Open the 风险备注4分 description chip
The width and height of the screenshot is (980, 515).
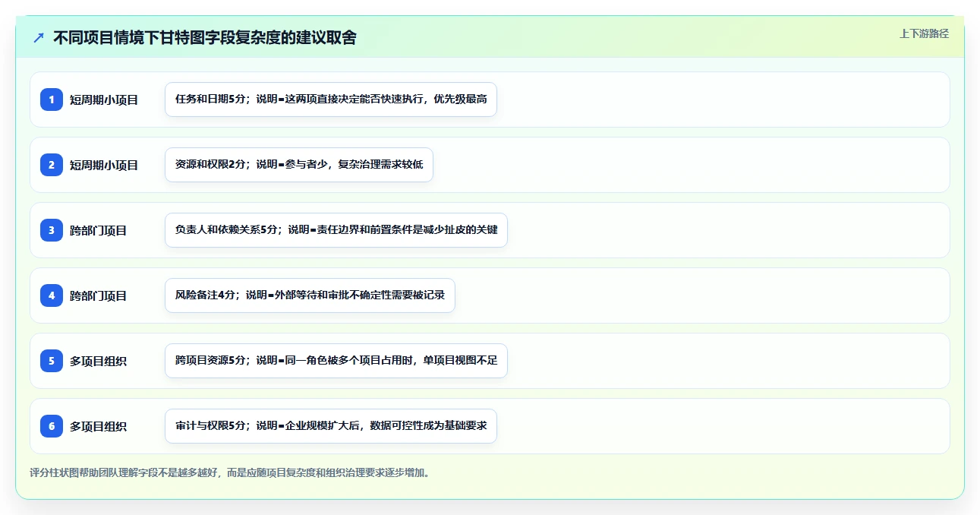(x=310, y=295)
